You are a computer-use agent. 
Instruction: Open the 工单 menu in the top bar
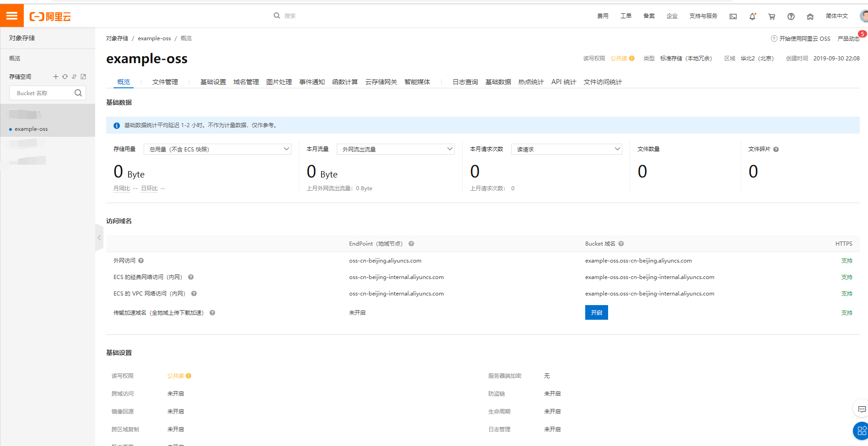click(626, 16)
